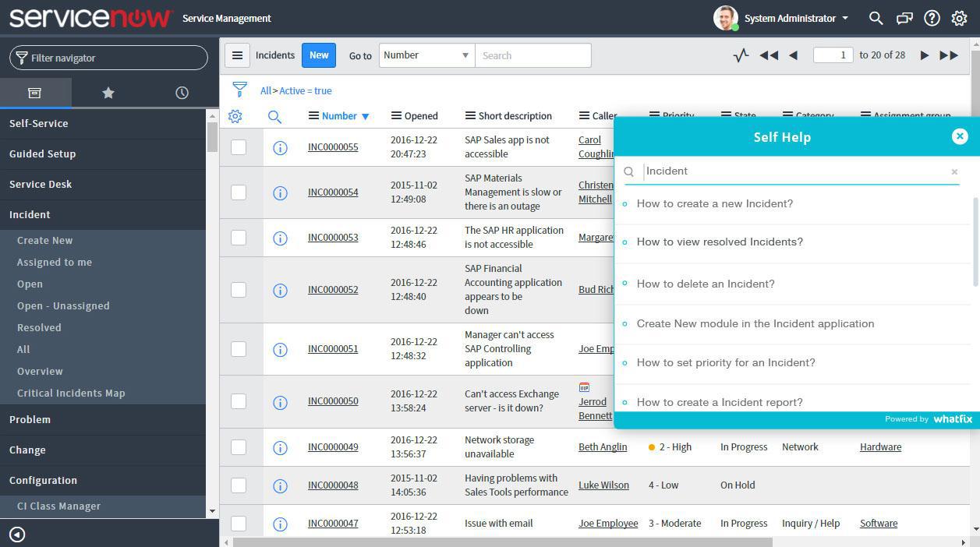Preview INC0000053 info icon
This screenshot has width=980, height=547.
coord(280,238)
